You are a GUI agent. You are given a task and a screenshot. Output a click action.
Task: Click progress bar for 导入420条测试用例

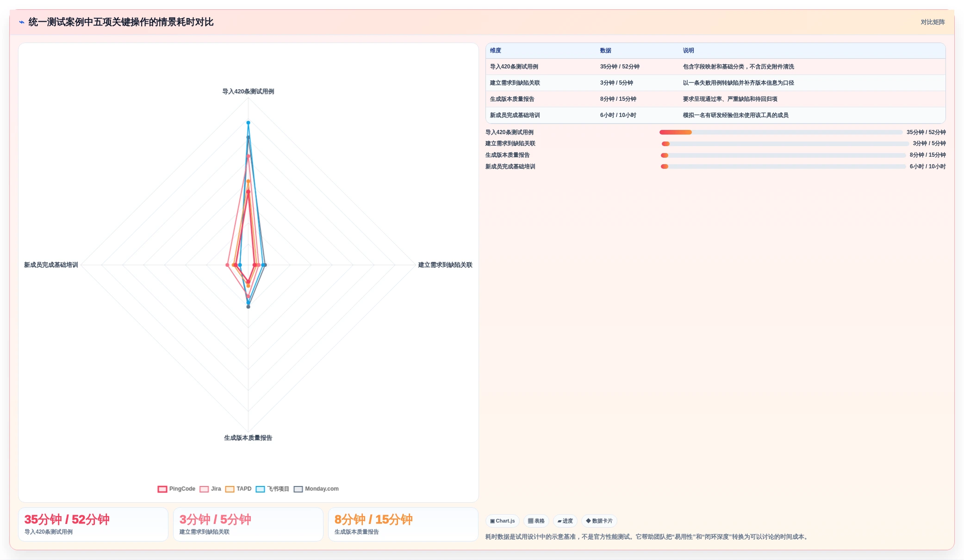[x=781, y=133]
